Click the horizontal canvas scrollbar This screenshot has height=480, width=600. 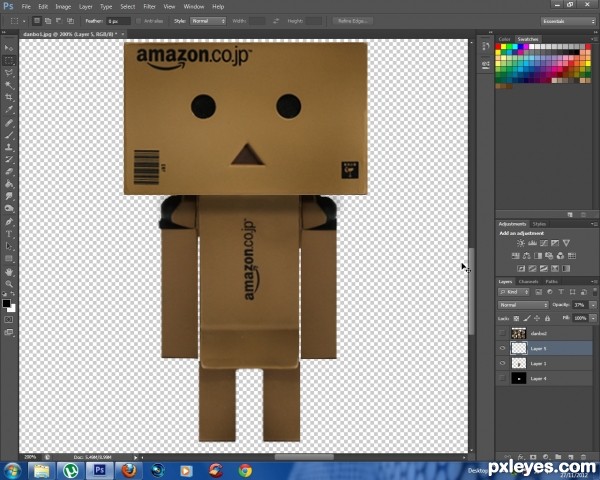304,457
